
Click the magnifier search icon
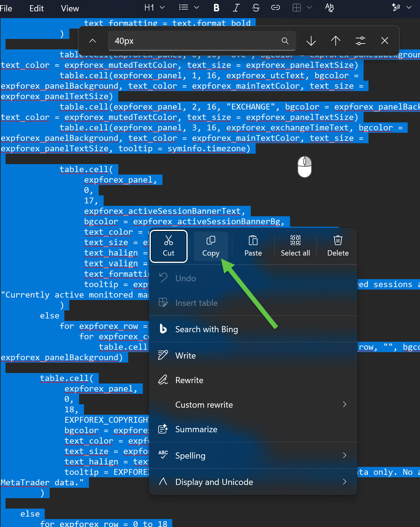coord(285,41)
